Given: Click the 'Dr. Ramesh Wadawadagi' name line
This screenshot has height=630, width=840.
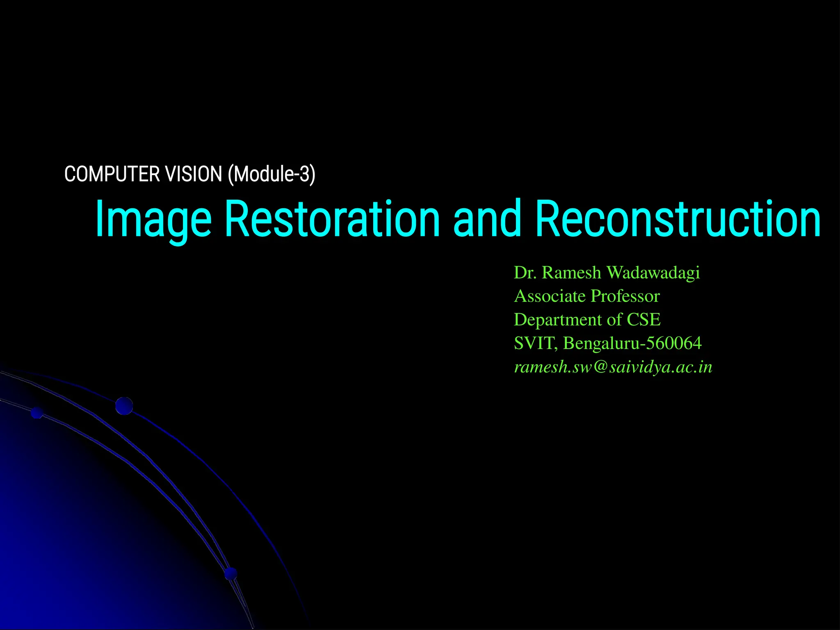Looking at the screenshot, I should pyautogui.click(x=607, y=273).
